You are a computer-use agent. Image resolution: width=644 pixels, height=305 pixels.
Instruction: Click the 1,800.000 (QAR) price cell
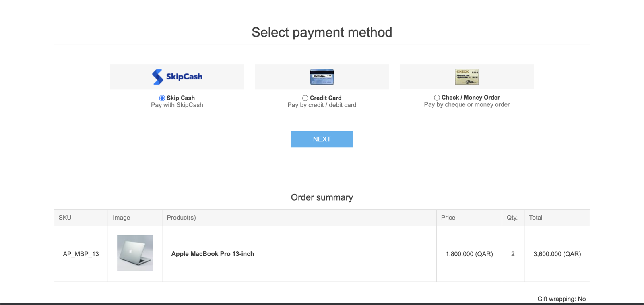click(x=469, y=254)
